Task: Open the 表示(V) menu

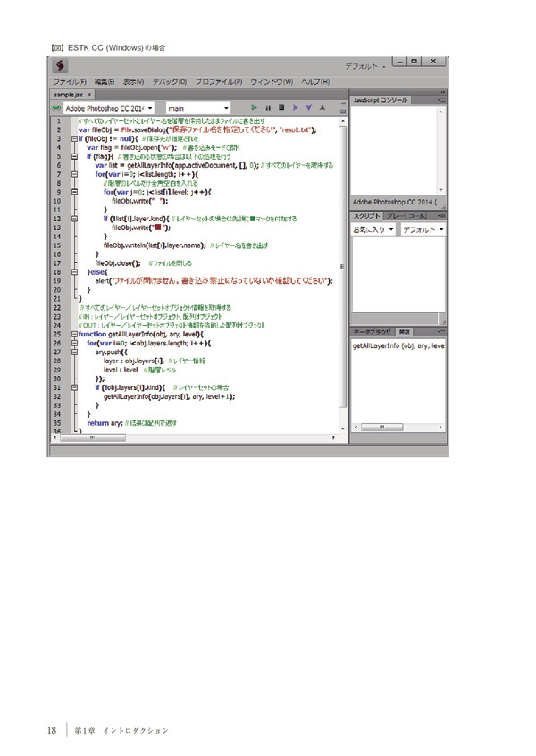Action: click(x=134, y=82)
